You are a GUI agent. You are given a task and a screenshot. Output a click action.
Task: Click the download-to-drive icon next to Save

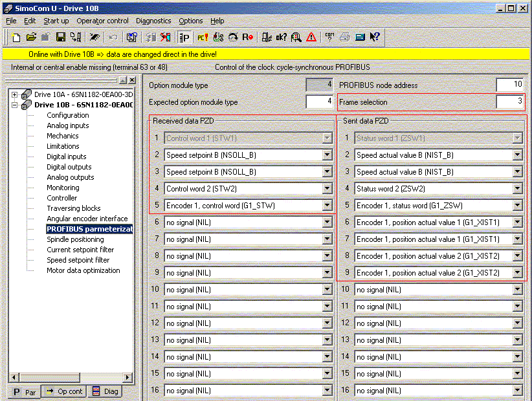point(76,37)
